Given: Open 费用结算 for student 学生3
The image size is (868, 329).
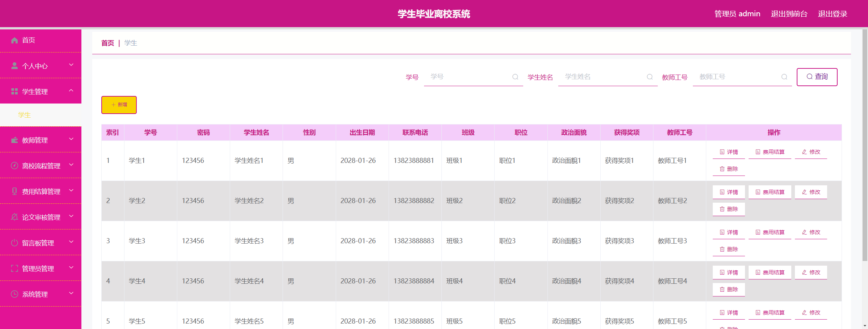Looking at the screenshot, I should 770,232.
